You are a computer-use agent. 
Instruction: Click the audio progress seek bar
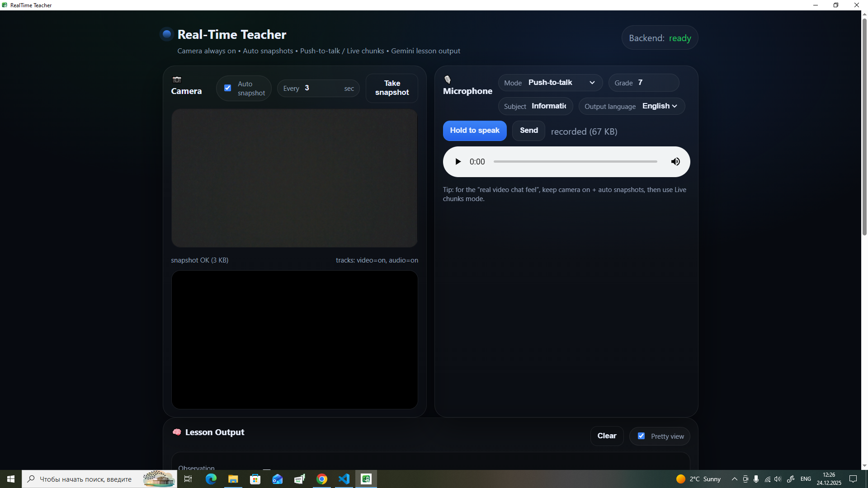point(575,162)
